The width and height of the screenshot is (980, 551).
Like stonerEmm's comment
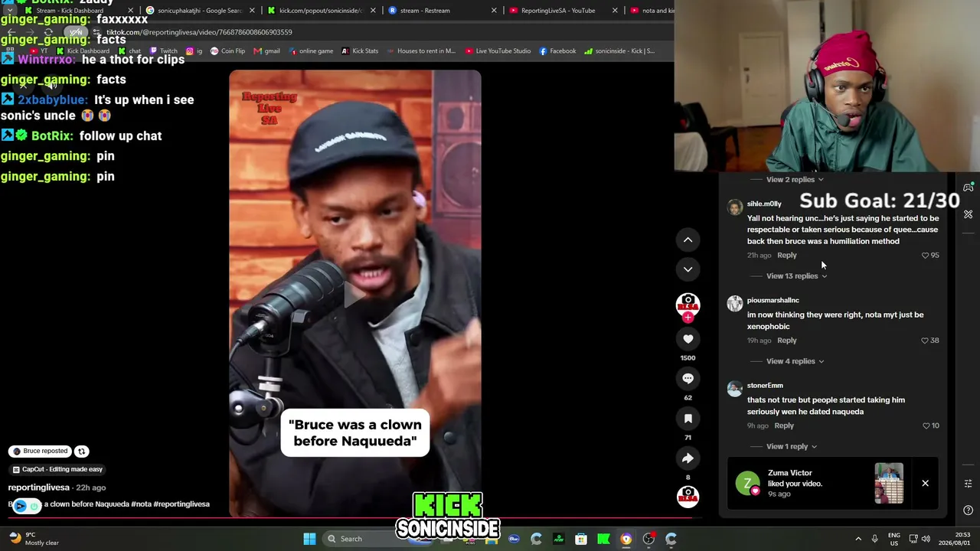coord(926,425)
